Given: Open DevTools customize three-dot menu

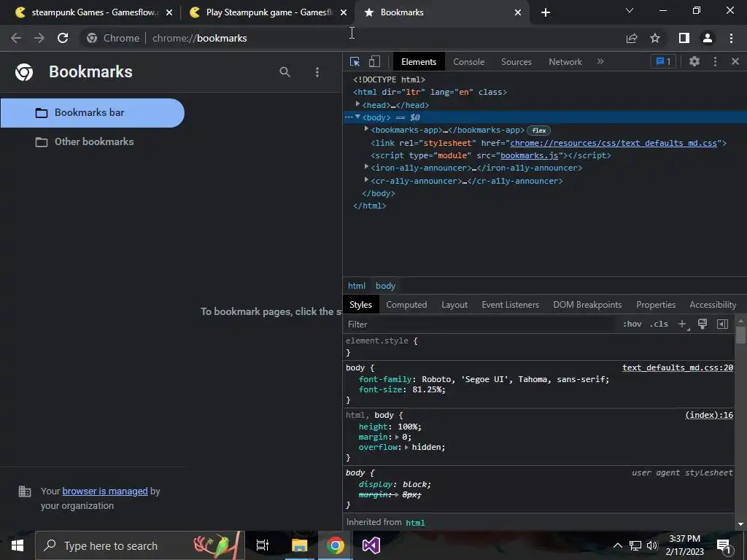Looking at the screenshot, I should (715, 61).
